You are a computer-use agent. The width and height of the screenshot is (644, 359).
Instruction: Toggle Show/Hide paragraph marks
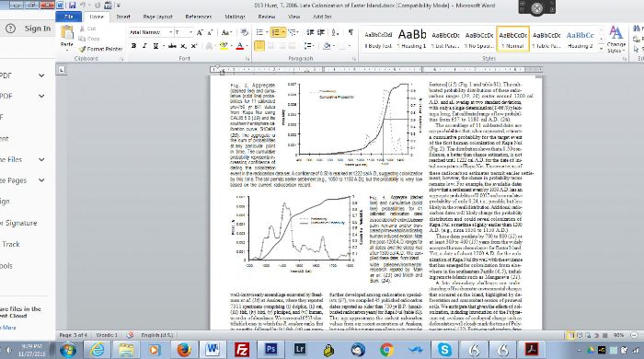click(351, 32)
